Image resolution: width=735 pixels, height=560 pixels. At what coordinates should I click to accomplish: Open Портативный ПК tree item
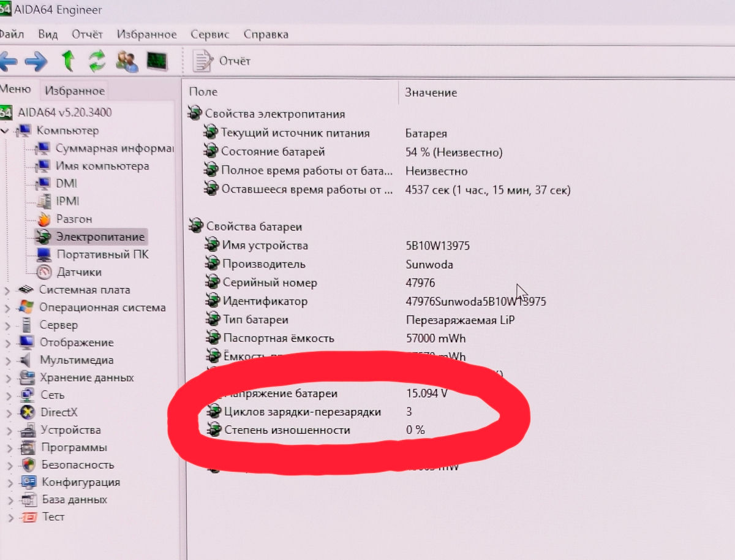pos(102,254)
